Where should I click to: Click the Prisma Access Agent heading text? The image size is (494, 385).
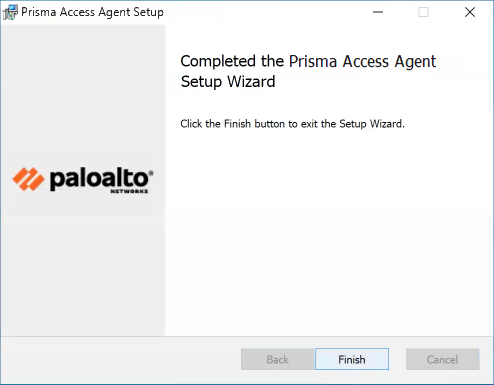tap(362, 62)
